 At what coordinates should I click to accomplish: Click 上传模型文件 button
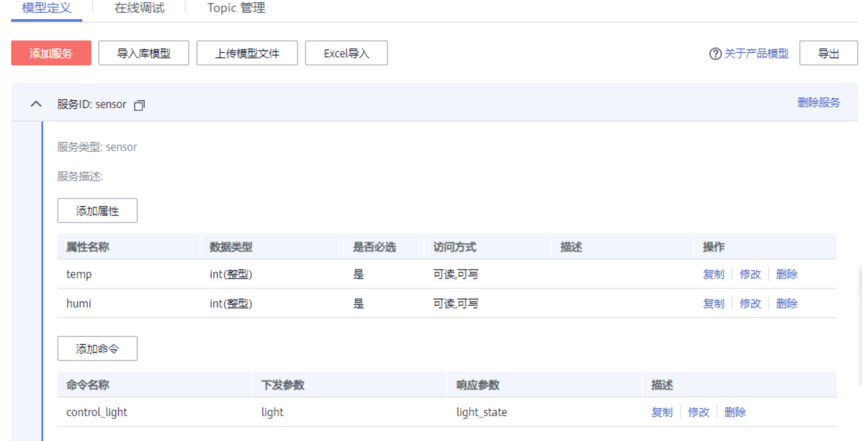coord(247,54)
